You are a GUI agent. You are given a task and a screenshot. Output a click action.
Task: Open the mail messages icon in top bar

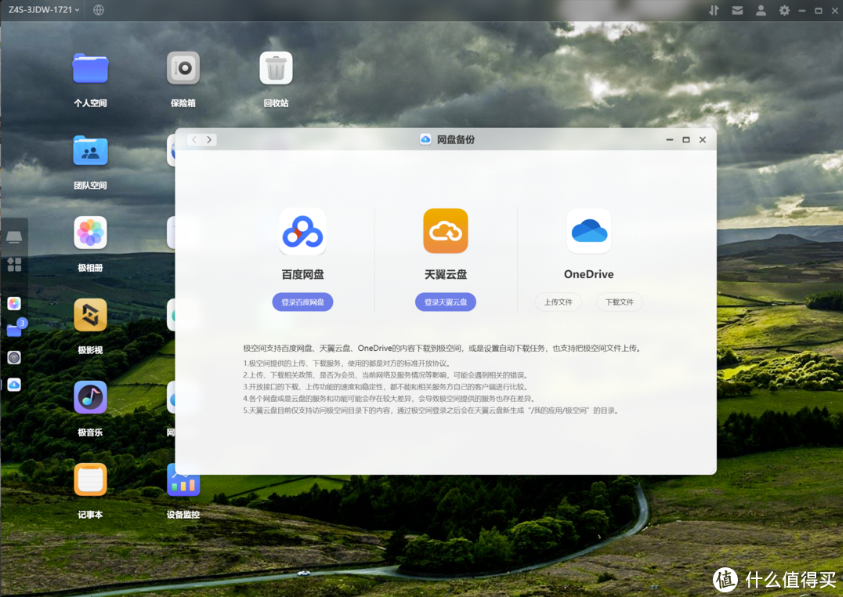tap(738, 10)
